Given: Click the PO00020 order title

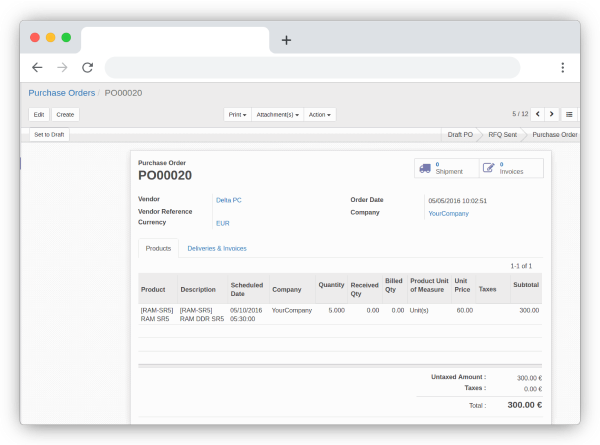Looking at the screenshot, I should tap(165, 175).
